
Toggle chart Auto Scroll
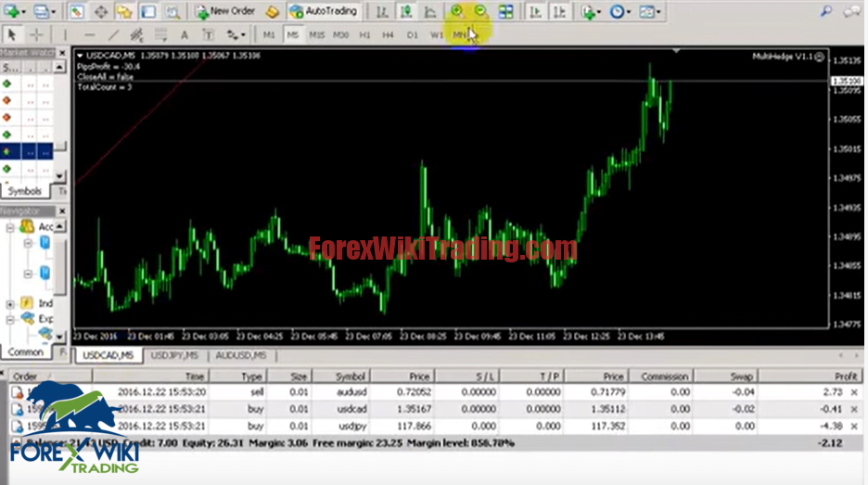click(x=535, y=11)
